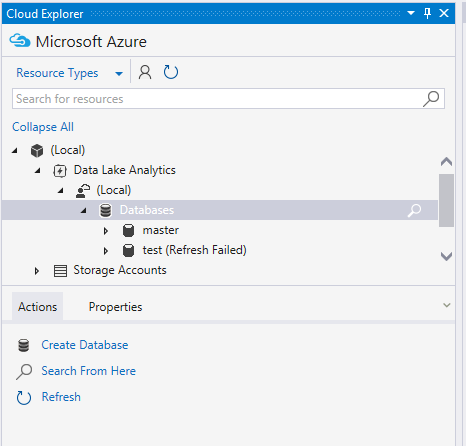Screen dimensions: 466x446
Task: Click Collapse All link
Action: point(43,127)
